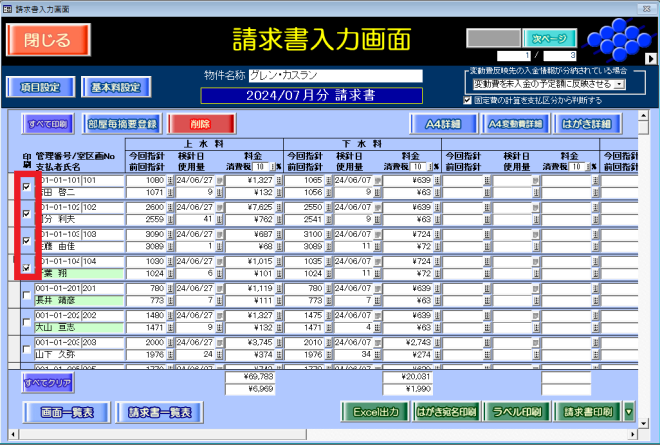Click the green dropdown arrow next to 請求書印刷
Viewport: 660px width, 445px height.
click(629, 411)
